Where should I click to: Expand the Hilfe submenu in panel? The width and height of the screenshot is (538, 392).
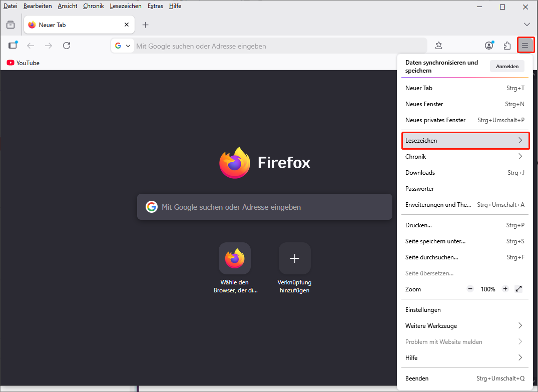coord(465,357)
